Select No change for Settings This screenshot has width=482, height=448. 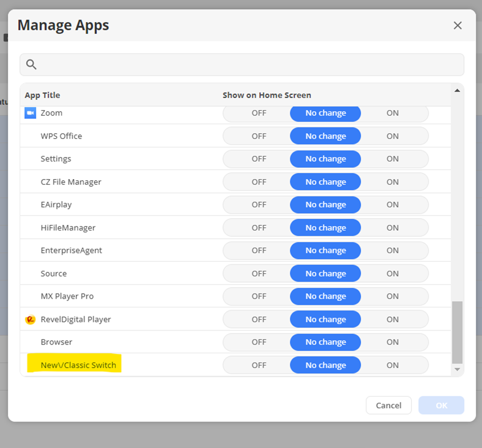326,159
